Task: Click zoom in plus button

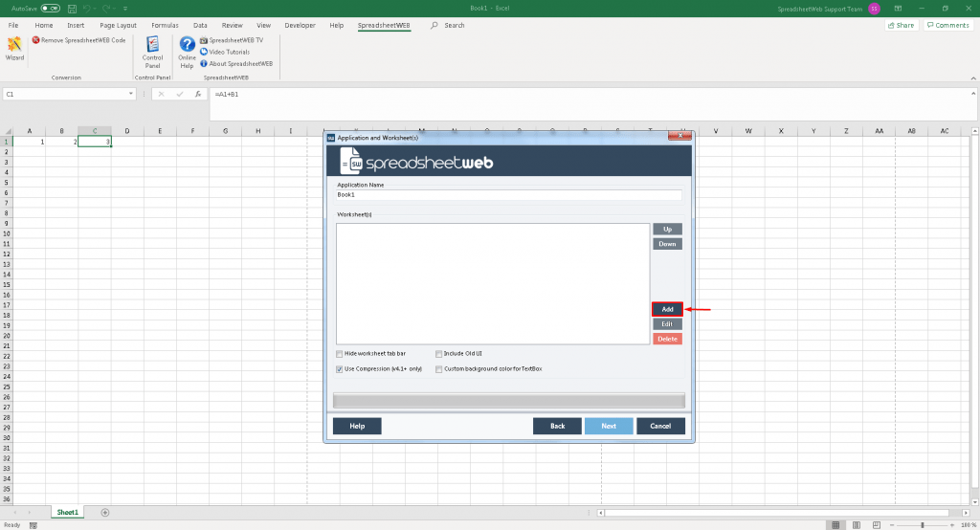Action: point(952,525)
